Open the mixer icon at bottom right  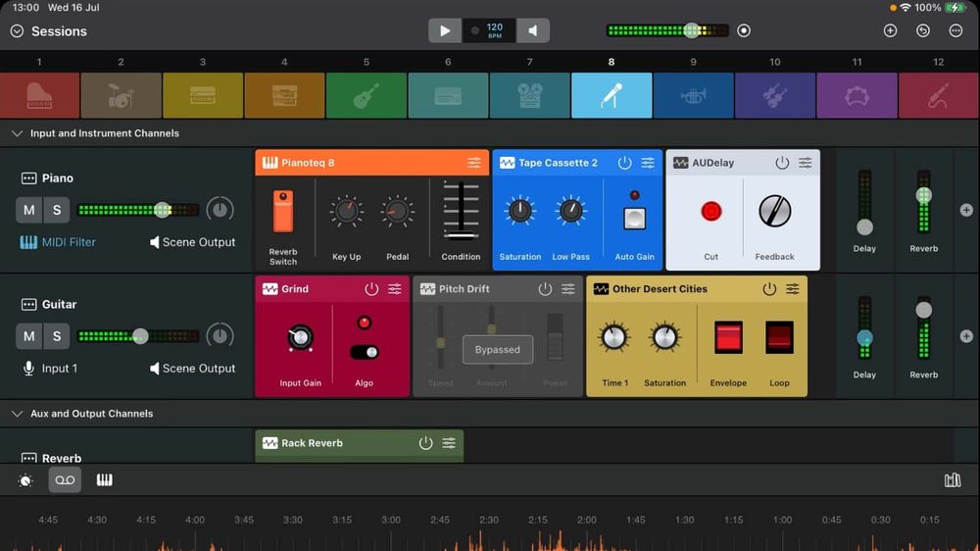953,479
